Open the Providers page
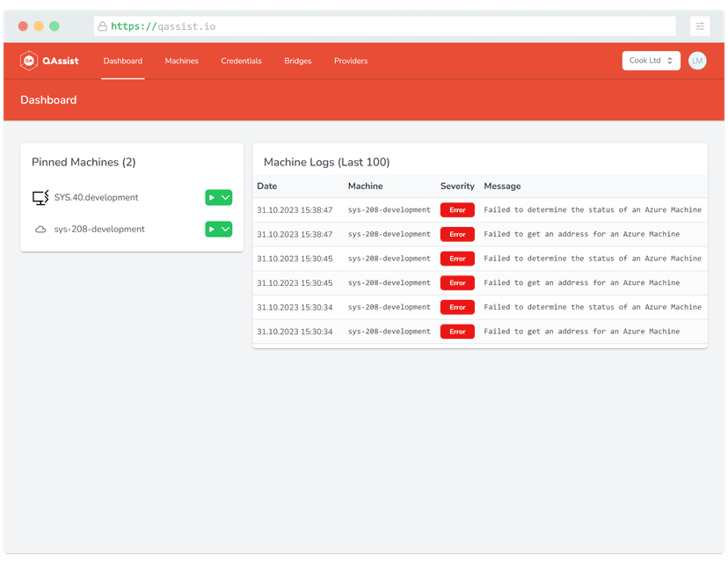Image resolution: width=728 pixels, height=563 pixels. click(x=350, y=61)
